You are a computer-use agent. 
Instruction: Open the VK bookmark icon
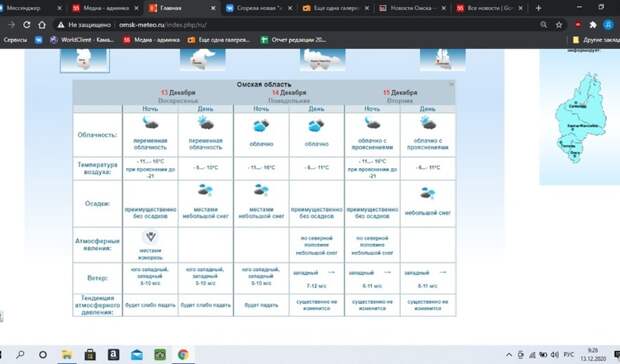[38, 40]
